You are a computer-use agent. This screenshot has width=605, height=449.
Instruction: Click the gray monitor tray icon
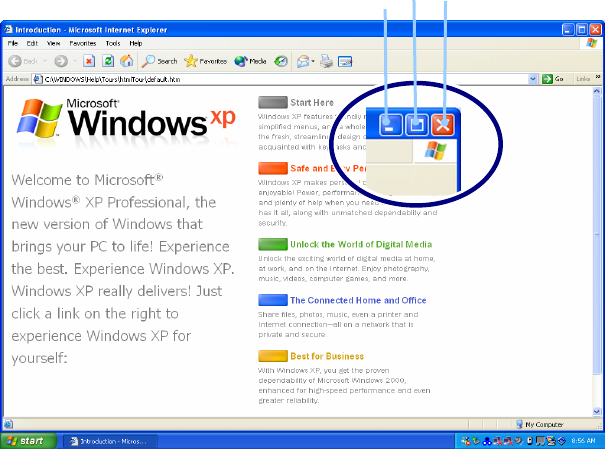click(540, 441)
